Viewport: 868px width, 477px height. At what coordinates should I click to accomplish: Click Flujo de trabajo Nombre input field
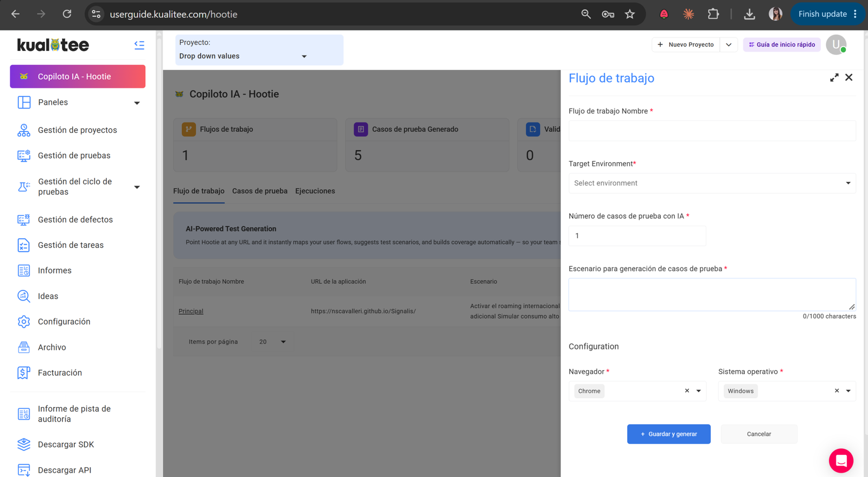tap(712, 131)
